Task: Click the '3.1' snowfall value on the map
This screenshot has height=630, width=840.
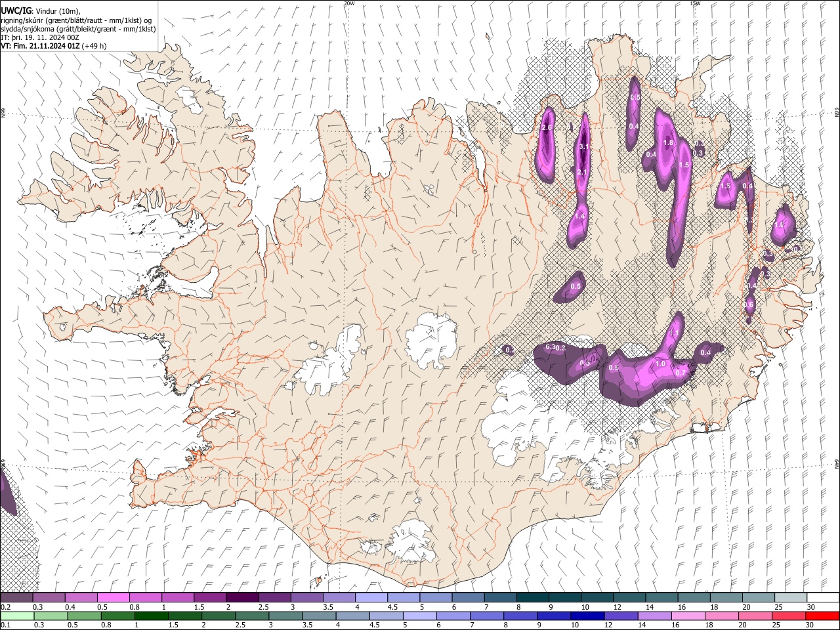Action: [x=583, y=147]
